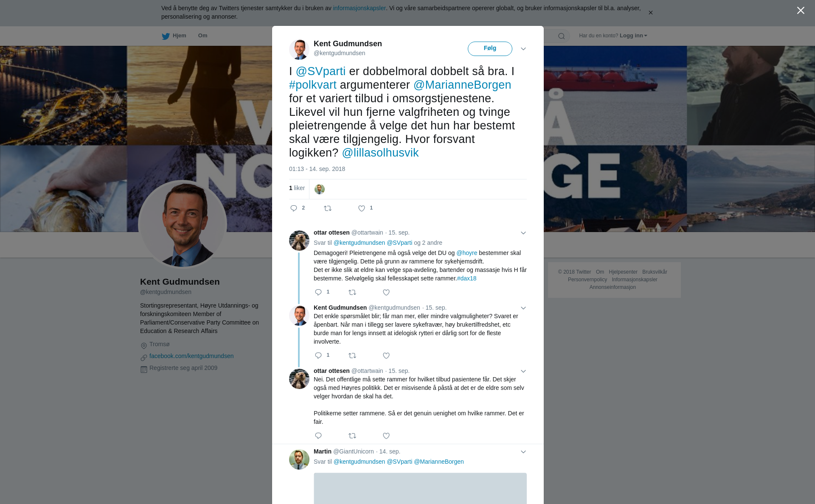Visit the @lillasolhusvik profile link
Image resolution: width=815 pixels, height=504 pixels.
380,153
